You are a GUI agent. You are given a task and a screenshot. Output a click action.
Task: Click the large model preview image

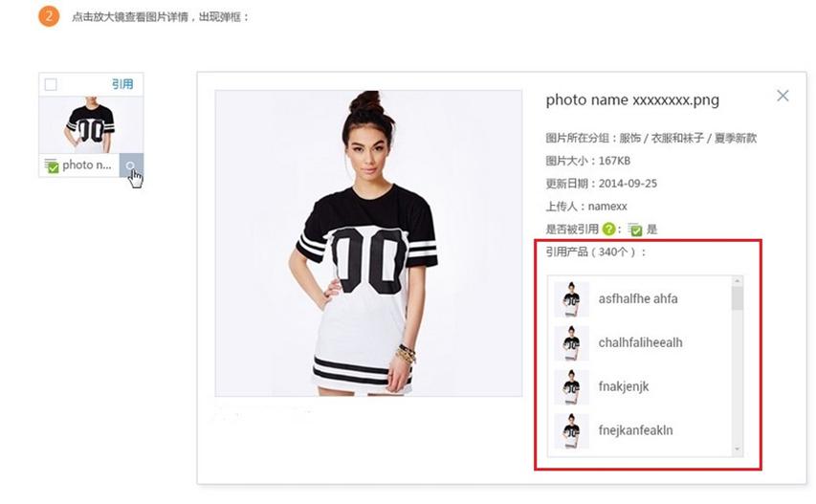point(368,244)
